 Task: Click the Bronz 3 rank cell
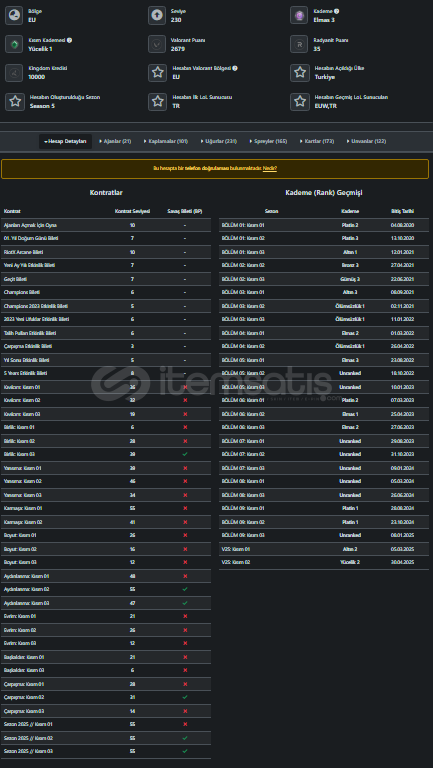pyautogui.click(x=350, y=265)
